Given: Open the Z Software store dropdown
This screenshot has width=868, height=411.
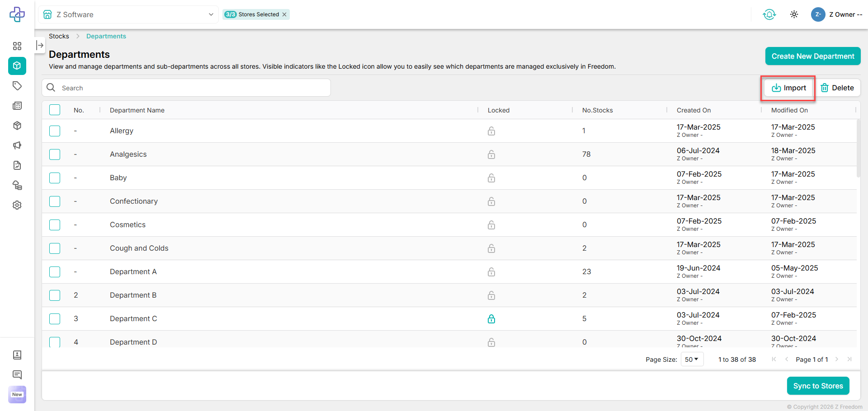Looking at the screenshot, I should point(128,14).
